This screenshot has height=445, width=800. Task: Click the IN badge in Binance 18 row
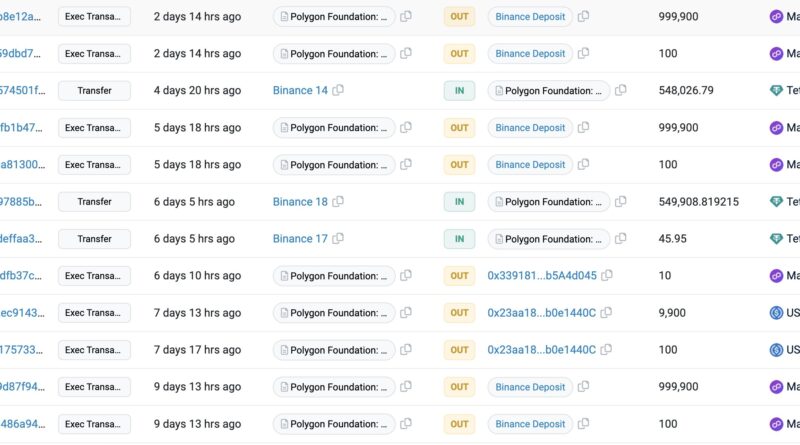coord(459,202)
